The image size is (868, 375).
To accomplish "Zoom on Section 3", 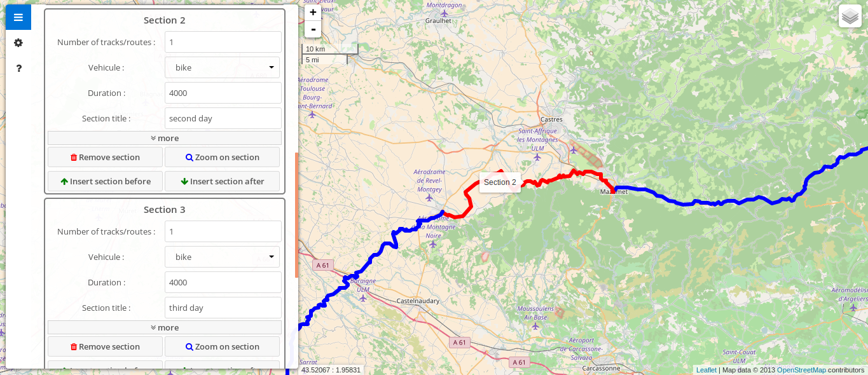I will pos(222,346).
